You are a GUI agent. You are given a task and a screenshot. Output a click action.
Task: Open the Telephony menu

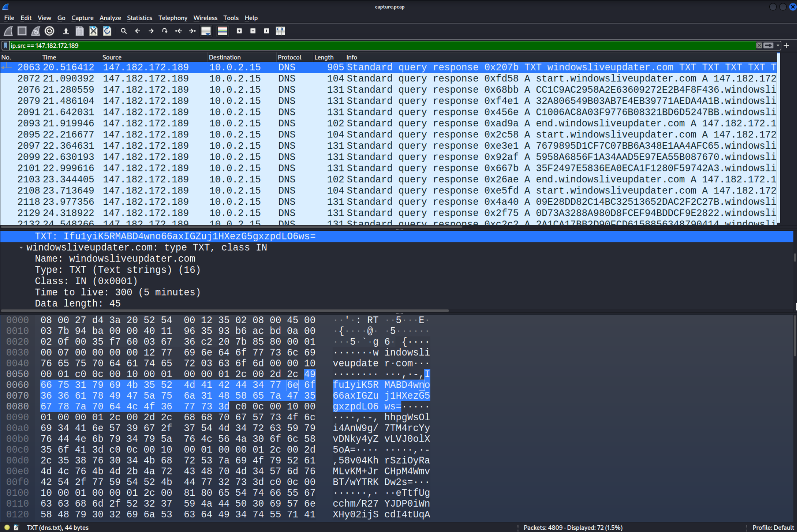point(173,18)
